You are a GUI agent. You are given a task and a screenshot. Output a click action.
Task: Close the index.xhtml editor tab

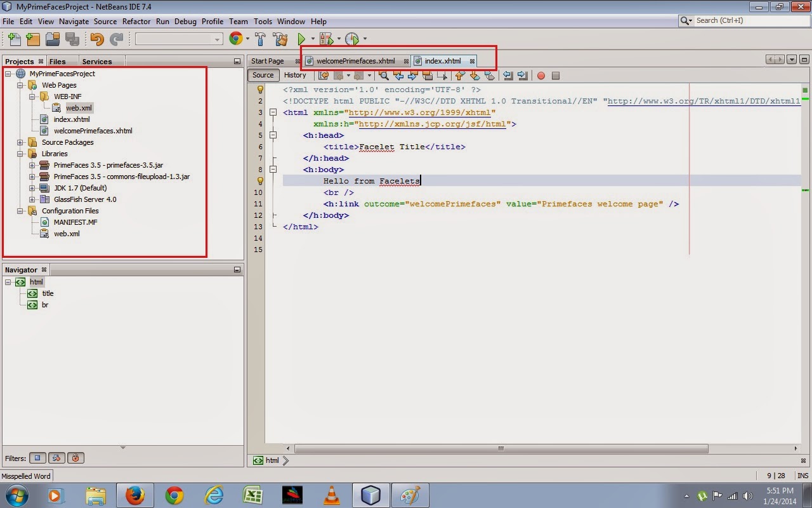472,61
